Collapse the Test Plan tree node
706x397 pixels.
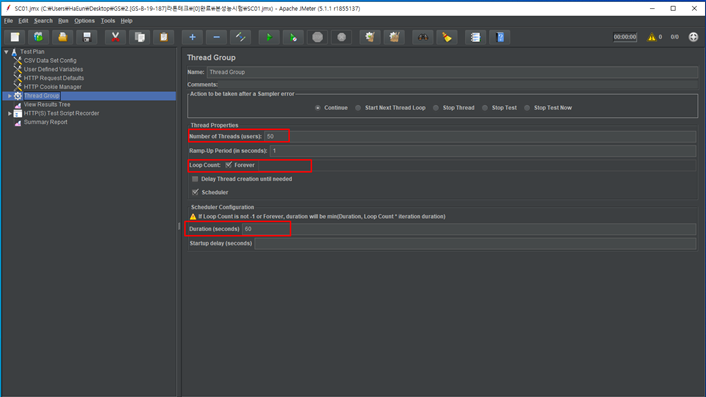(x=6, y=52)
